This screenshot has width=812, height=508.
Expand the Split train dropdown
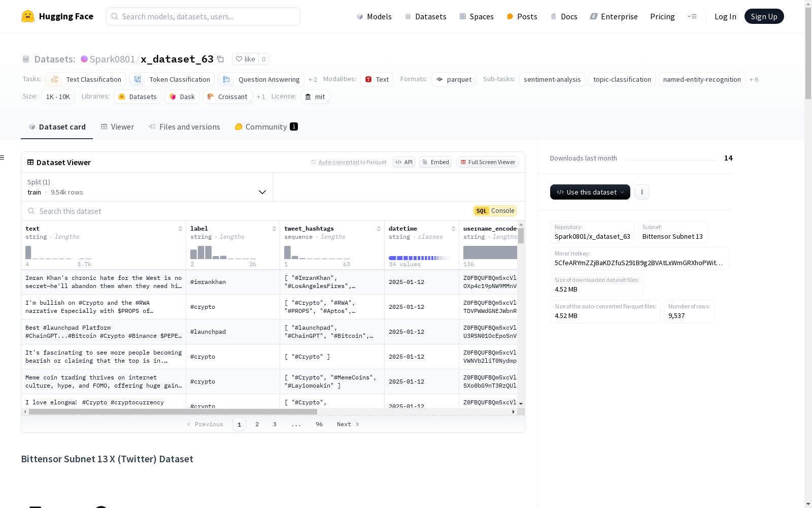pyautogui.click(x=147, y=187)
